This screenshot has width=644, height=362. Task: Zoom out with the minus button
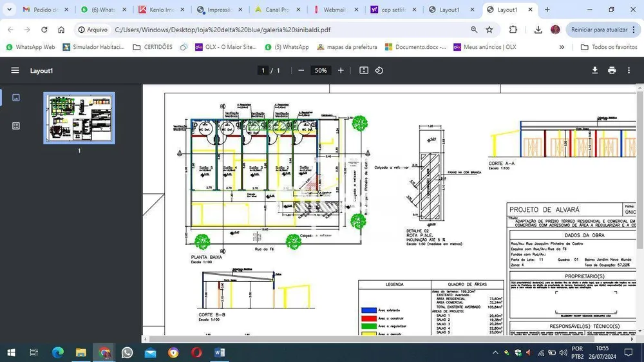click(301, 71)
